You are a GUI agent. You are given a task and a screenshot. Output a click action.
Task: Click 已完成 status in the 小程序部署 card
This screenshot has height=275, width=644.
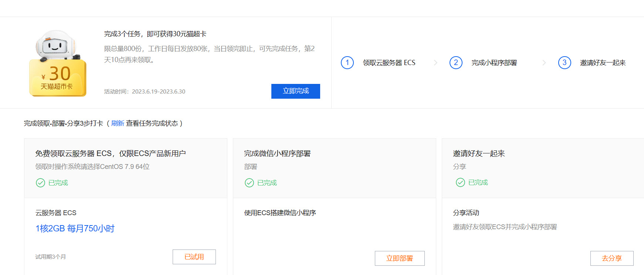tap(267, 183)
